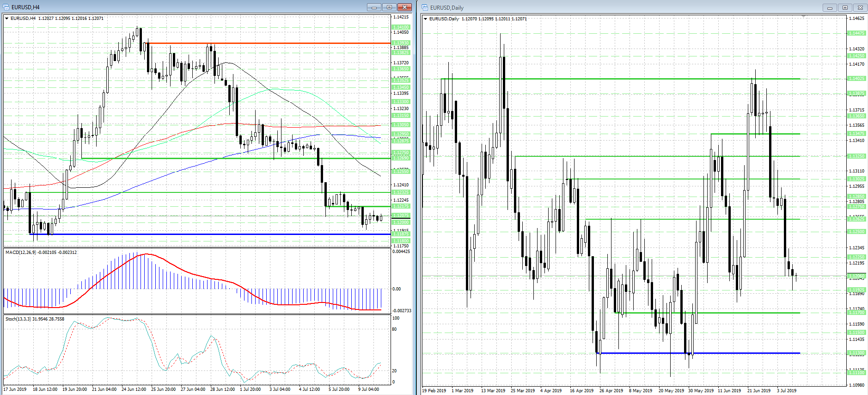
Task: Click the 1.13025 level label in Daily chart
Action: pos(856,179)
